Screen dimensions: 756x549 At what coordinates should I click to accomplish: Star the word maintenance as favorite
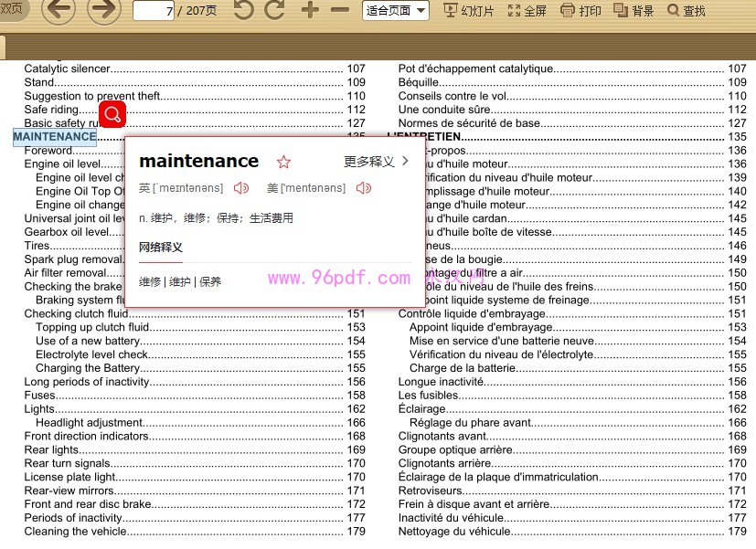tap(283, 162)
